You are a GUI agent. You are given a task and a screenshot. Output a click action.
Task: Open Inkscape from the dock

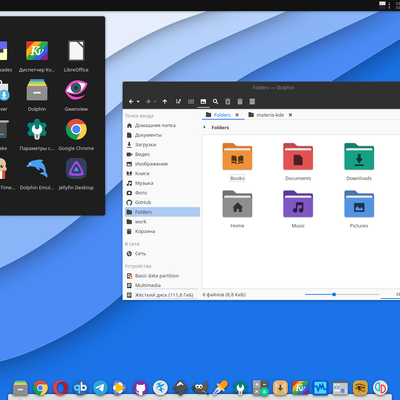click(x=180, y=388)
